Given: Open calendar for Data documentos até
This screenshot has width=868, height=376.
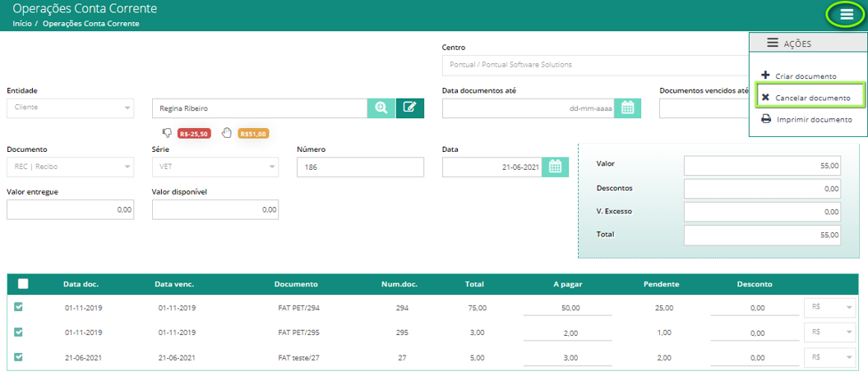Looking at the screenshot, I should pos(627,108).
